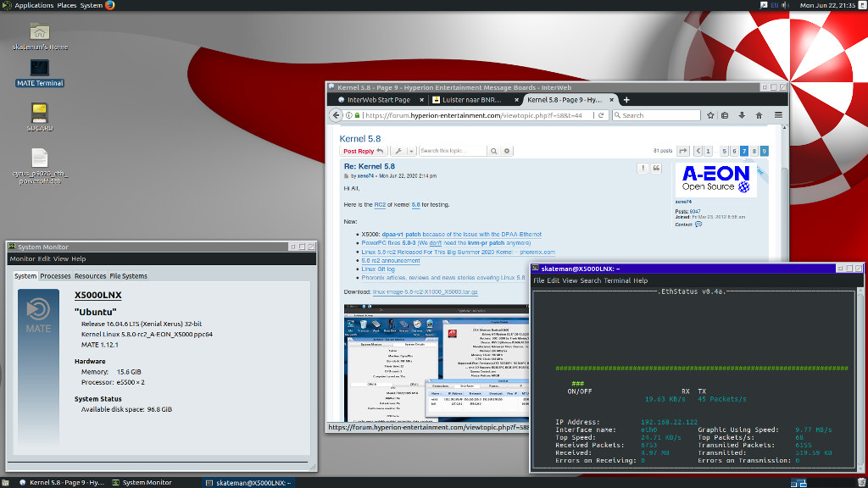Launch Firefox from the top panel
The width and height of the screenshot is (868, 488).
tap(109, 5)
